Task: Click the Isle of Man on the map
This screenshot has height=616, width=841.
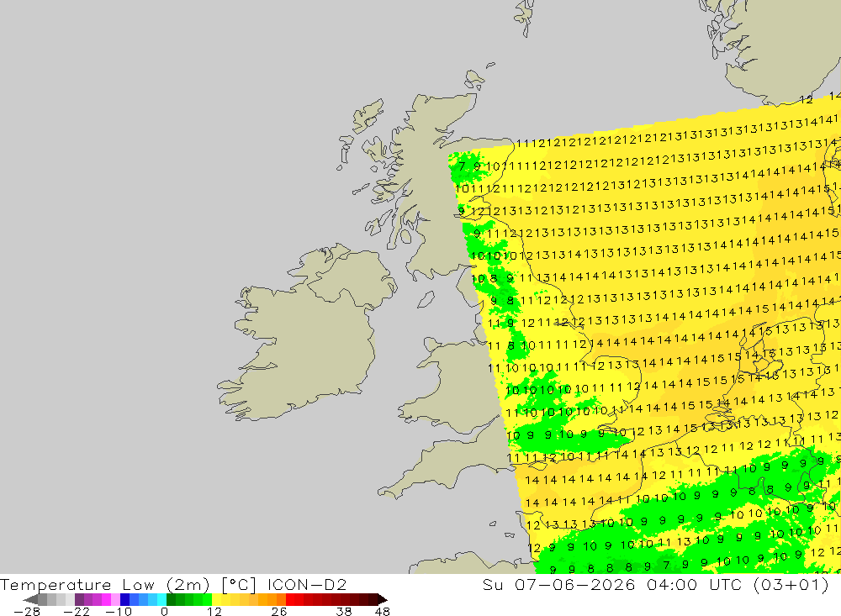Action: [x=426, y=299]
